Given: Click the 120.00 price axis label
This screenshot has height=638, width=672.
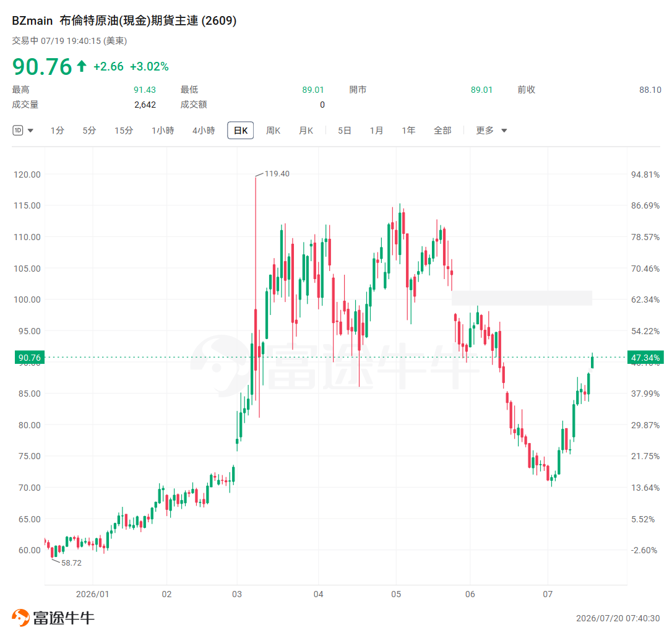Looking at the screenshot, I should [x=27, y=175].
